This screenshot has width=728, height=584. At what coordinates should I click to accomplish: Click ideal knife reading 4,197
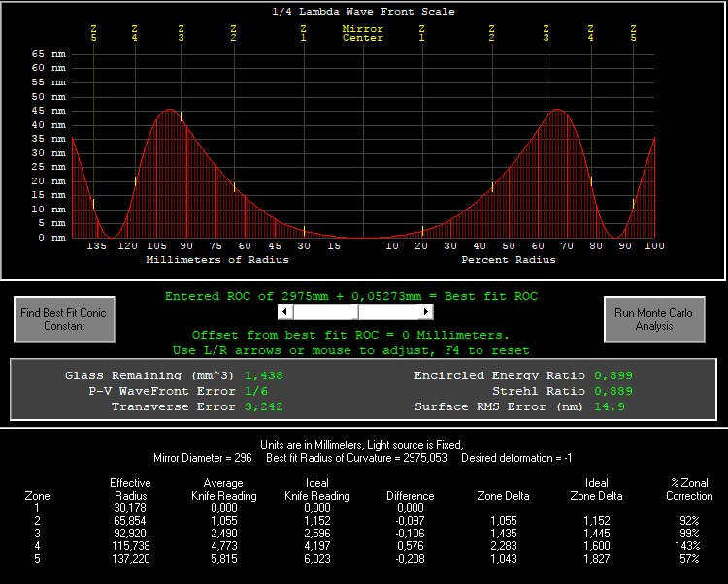point(317,546)
